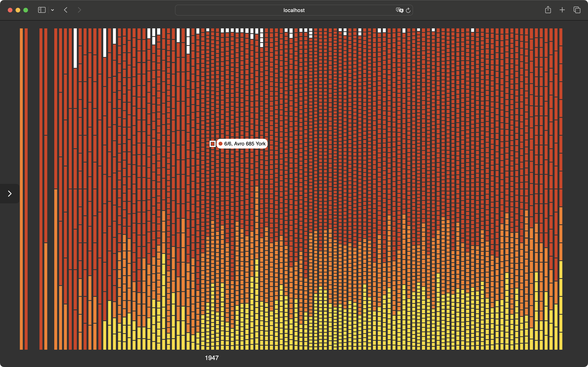Expand the left side panel chevron
Image resolution: width=588 pixels, height=367 pixels.
click(x=10, y=193)
